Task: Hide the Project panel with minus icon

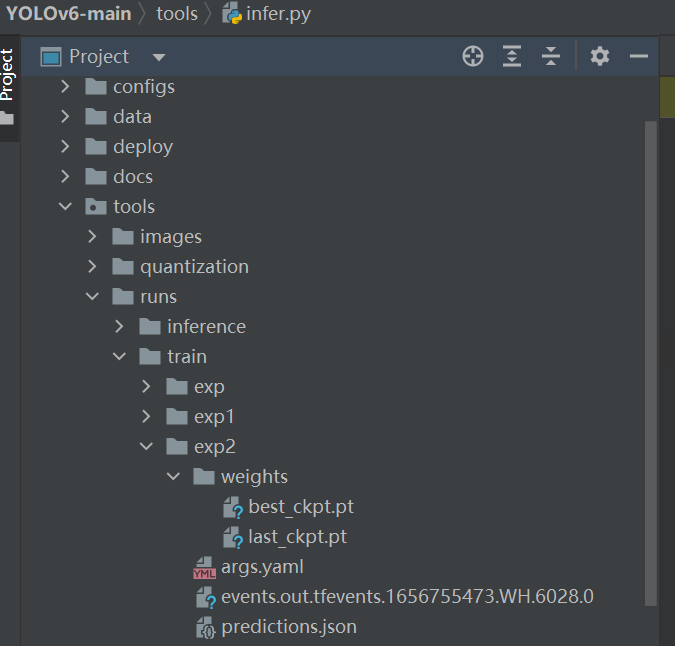Action: (639, 56)
